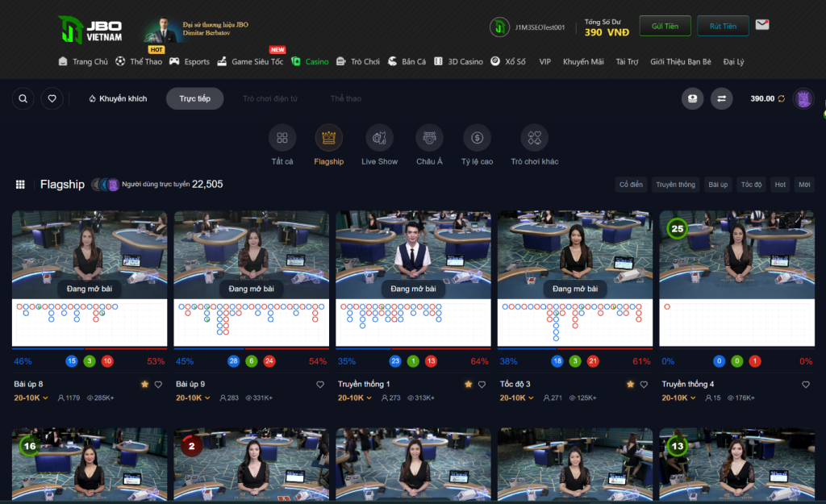The height and width of the screenshot is (504, 826).
Task: Click the J1M3SEOTest001 account avatar icon
Action: tap(499, 27)
